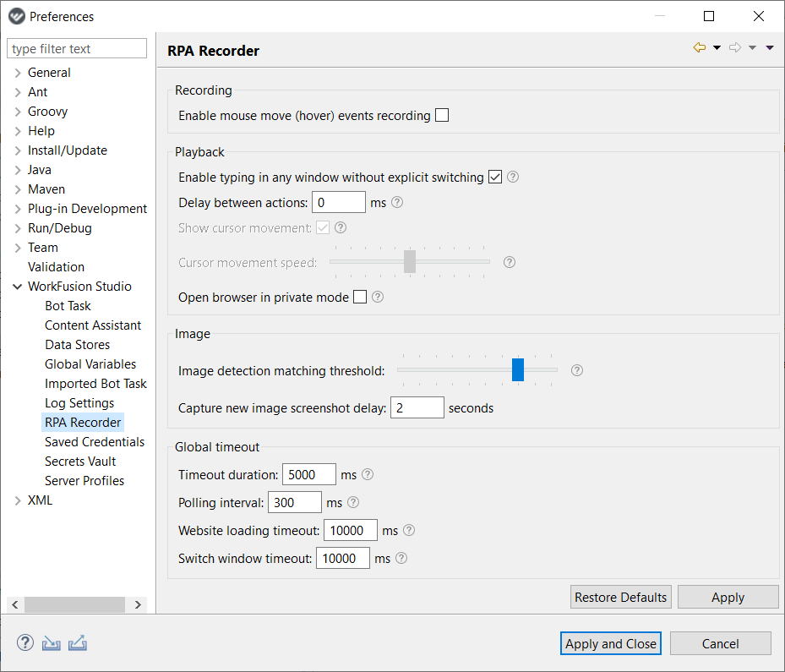Viewport: 785px width, 672px height.
Task: Select Imported Bot Task page
Action: click(95, 384)
